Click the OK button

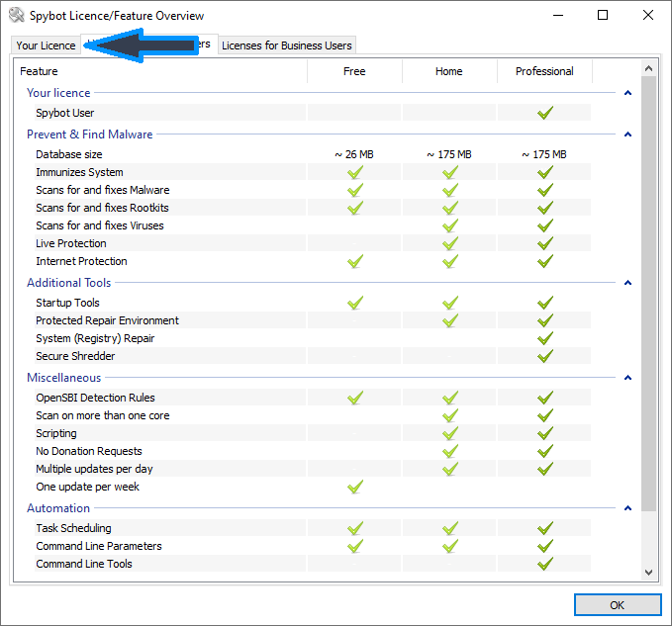[x=618, y=605]
